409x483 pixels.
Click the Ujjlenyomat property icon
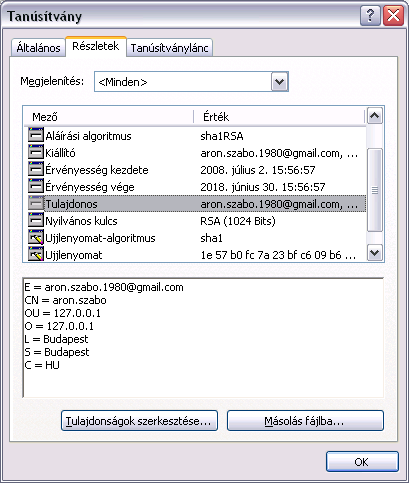(36, 255)
